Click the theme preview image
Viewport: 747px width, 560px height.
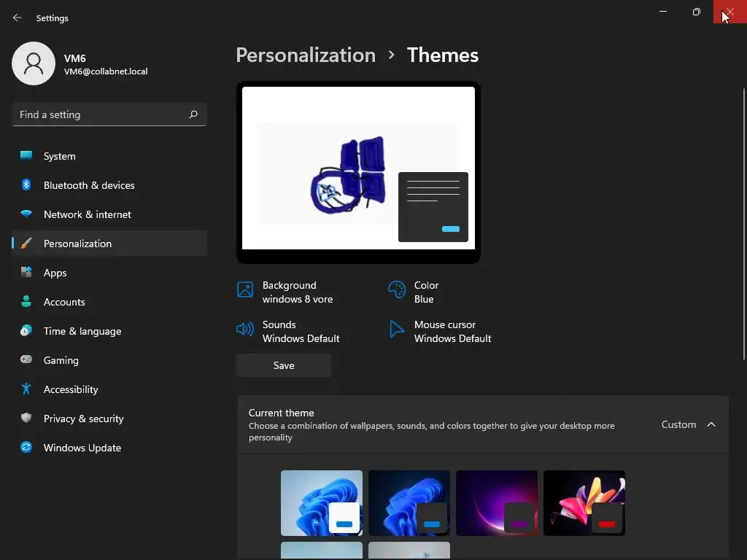(x=358, y=172)
